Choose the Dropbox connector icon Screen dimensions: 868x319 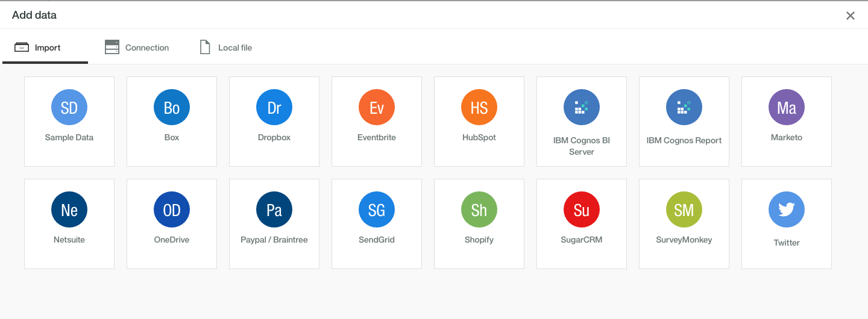(x=274, y=108)
